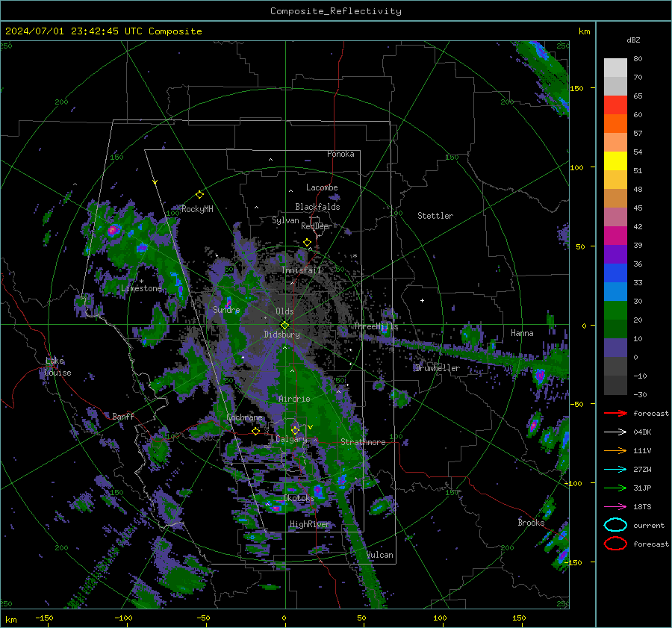The image size is (672, 628).
Task: Click the light blue swatch between 33 and 30
Action: tap(615, 292)
